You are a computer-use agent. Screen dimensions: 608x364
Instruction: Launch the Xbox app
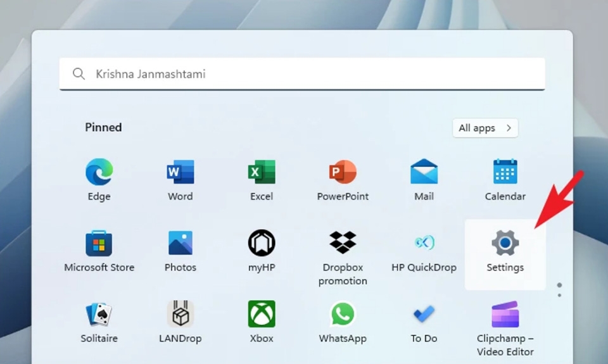coord(262,322)
